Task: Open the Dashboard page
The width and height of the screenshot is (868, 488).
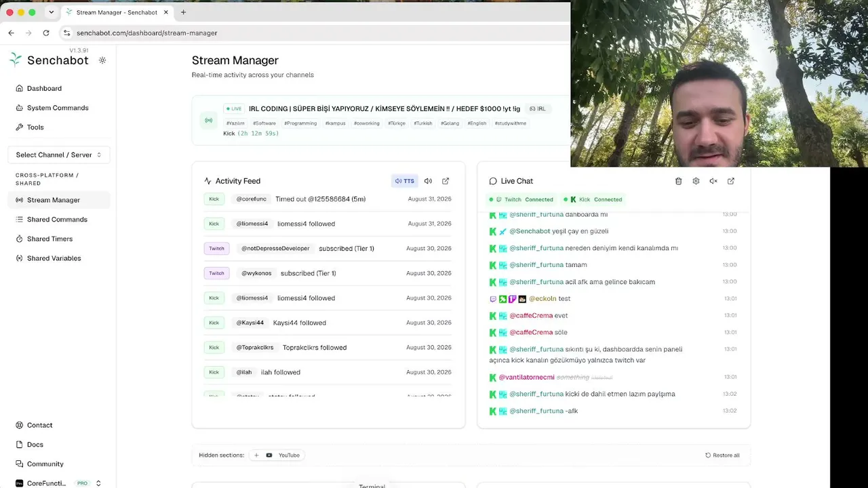Action: click(59, 88)
